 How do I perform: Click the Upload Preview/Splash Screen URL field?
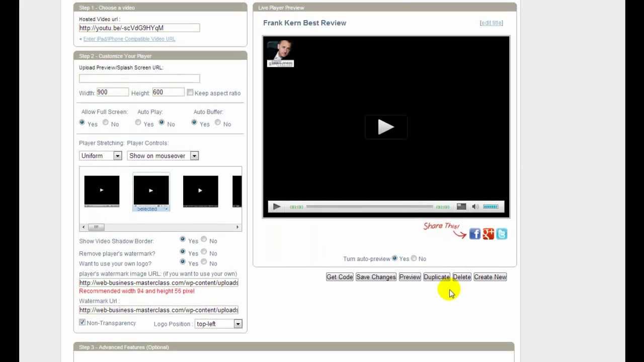(139, 78)
